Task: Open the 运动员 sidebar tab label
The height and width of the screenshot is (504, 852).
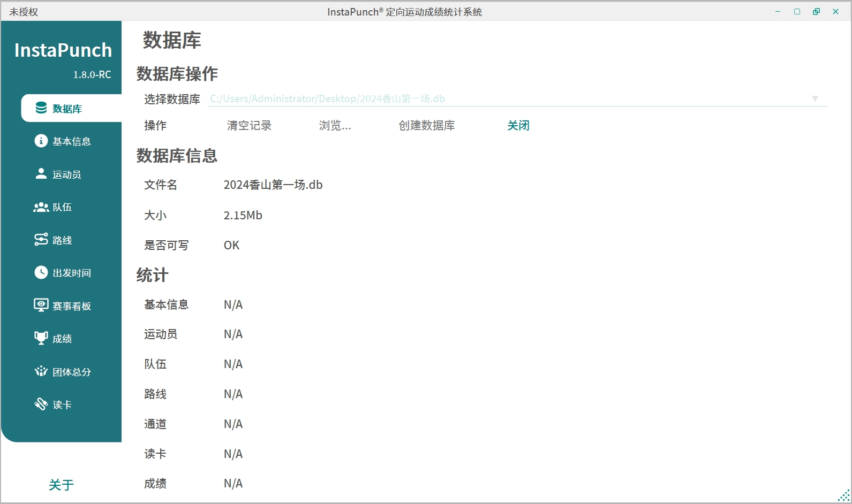Action: 67,175
